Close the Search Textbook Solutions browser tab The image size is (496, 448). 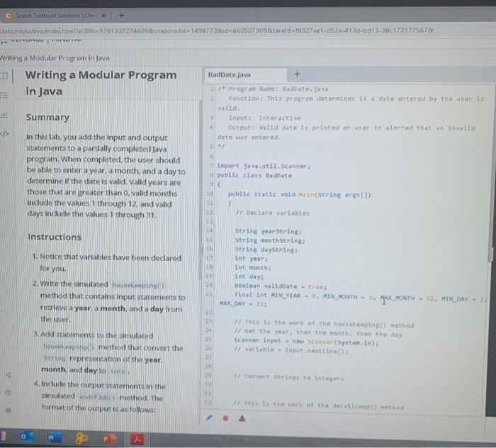103,15
